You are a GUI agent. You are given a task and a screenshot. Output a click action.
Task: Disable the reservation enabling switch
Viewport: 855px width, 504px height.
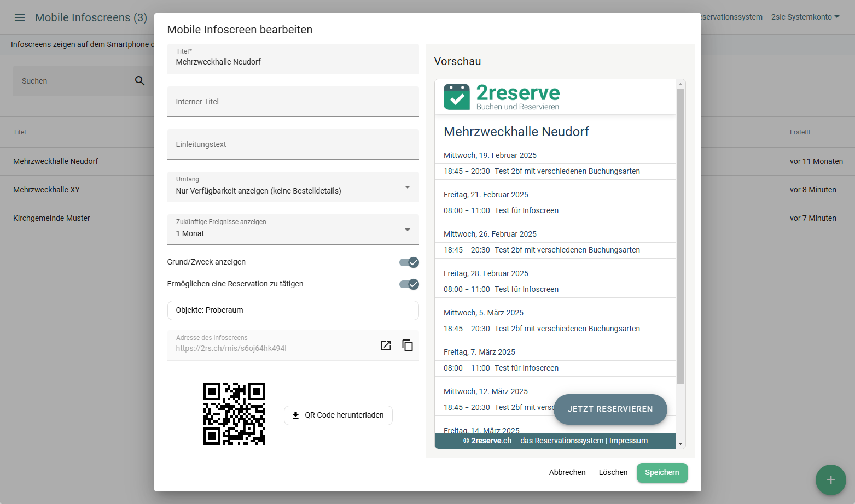coord(409,284)
